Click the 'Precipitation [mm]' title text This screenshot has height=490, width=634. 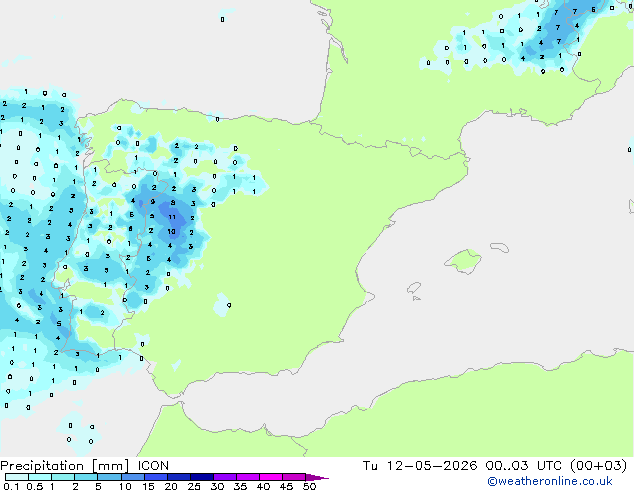65,466
